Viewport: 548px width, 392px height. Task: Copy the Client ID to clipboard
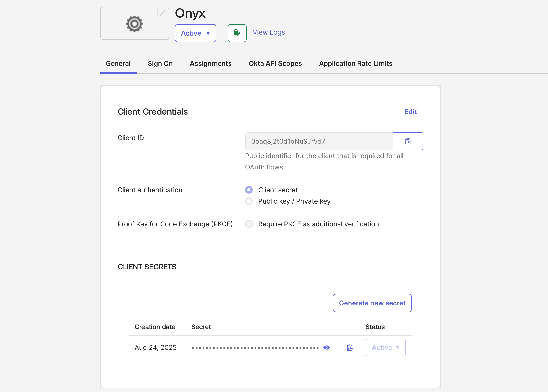coord(408,141)
